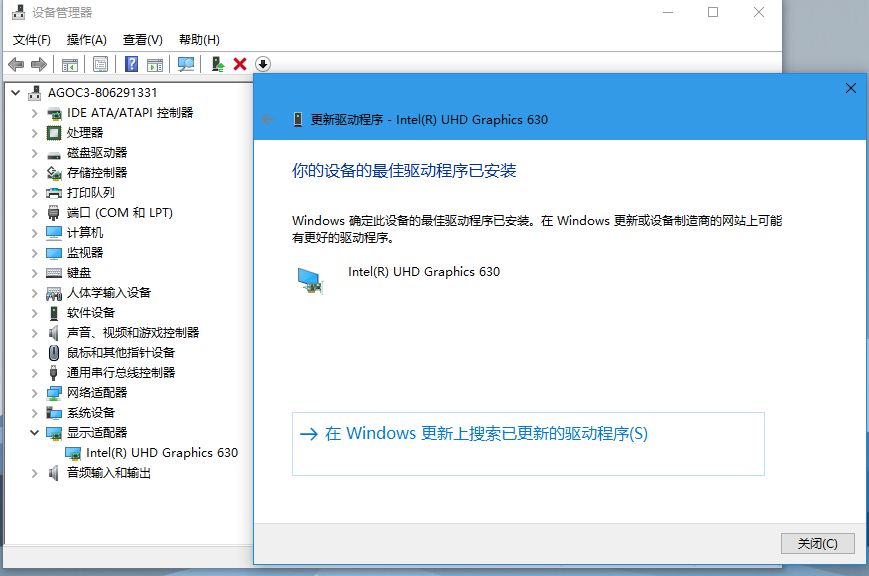Click the 声音、视频和游戏控制器 speaker icon
Viewport: 869px width, 576px height.
(x=54, y=333)
